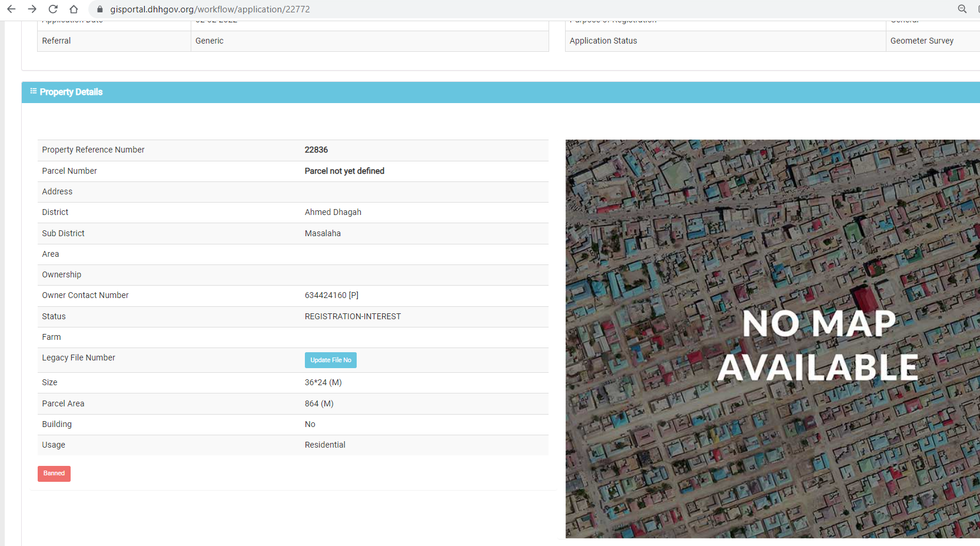Select building value No
Screen dimensions: 980x546
point(310,424)
